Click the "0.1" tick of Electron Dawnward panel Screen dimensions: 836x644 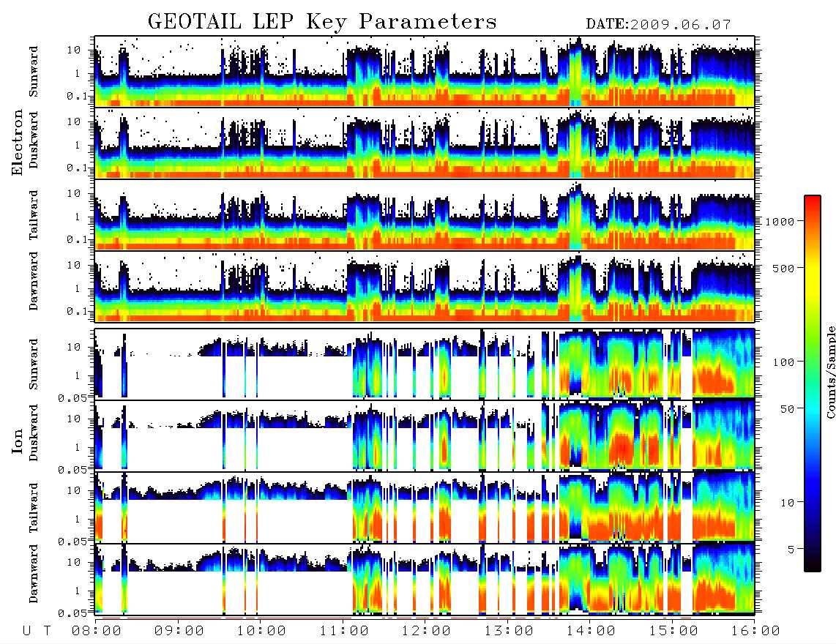tap(79, 311)
